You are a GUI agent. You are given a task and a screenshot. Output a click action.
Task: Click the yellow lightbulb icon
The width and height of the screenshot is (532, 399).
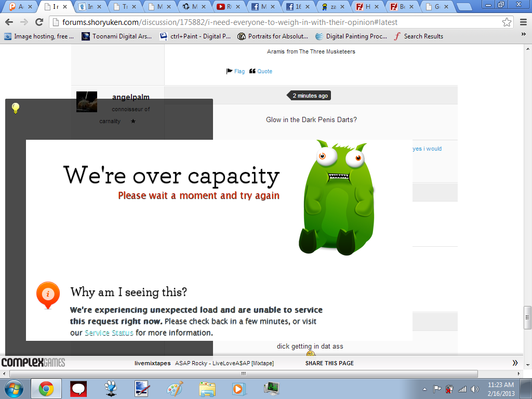(x=16, y=108)
